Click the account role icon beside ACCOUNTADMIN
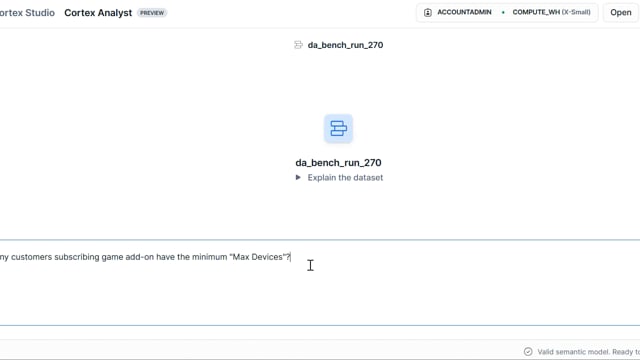Image resolution: width=640 pixels, height=360 pixels. [427, 12]
